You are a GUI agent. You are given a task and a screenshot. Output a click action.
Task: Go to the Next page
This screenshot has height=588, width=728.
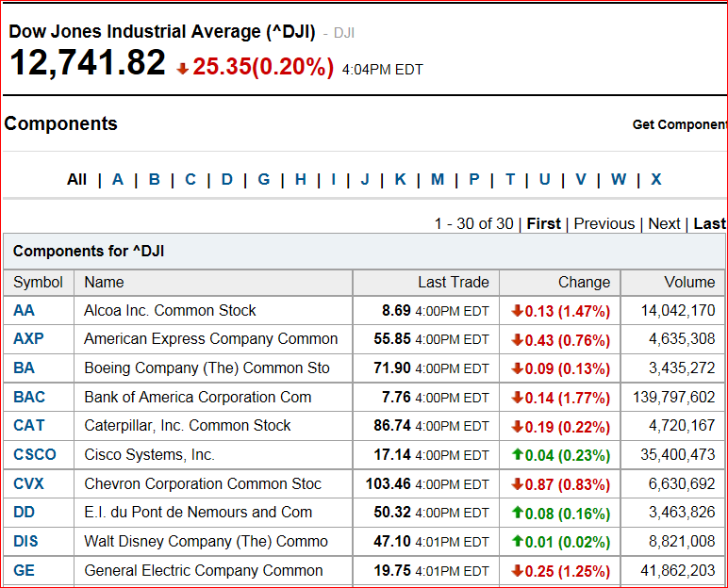click(x=664, y=223)
